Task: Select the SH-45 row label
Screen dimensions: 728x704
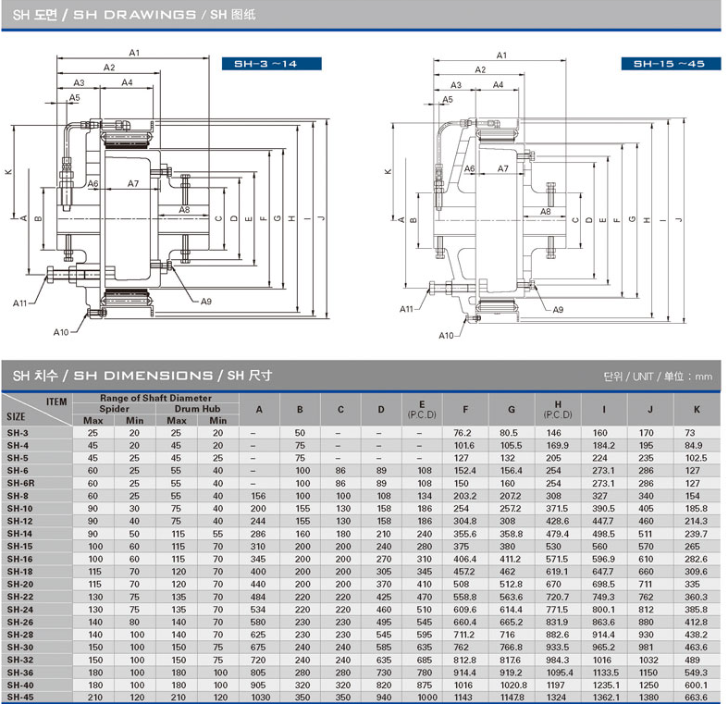Action: [19, 698]
